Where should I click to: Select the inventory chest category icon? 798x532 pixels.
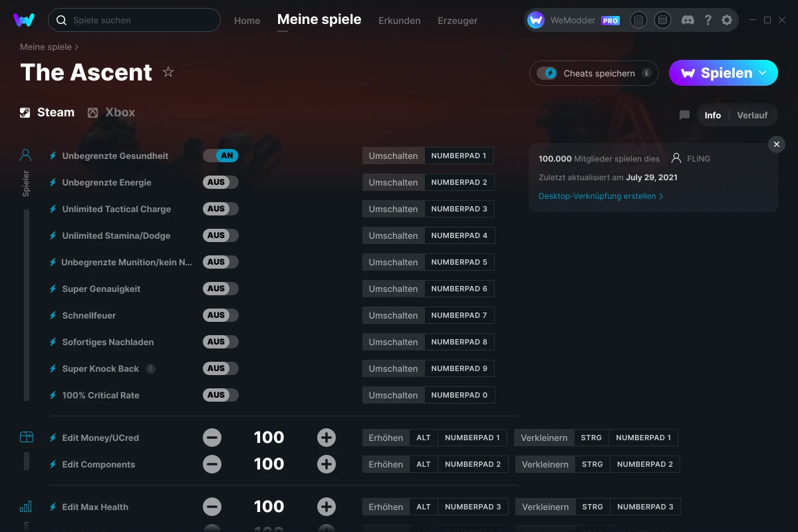(x=26, y=437)
